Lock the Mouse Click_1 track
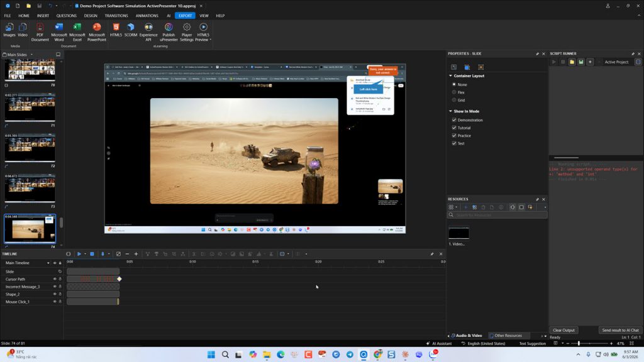The image size is (644, 362). 60,302
